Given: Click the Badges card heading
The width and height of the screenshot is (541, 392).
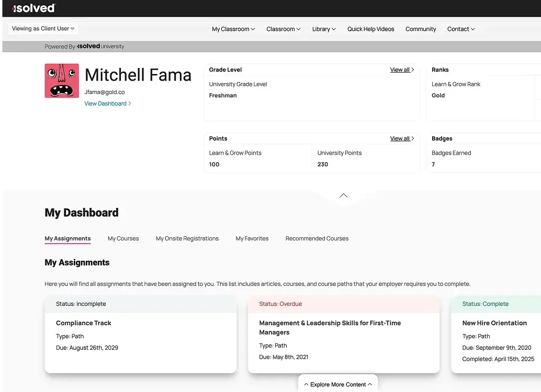Looking at the screenshot, I should (x=442, y=139).
